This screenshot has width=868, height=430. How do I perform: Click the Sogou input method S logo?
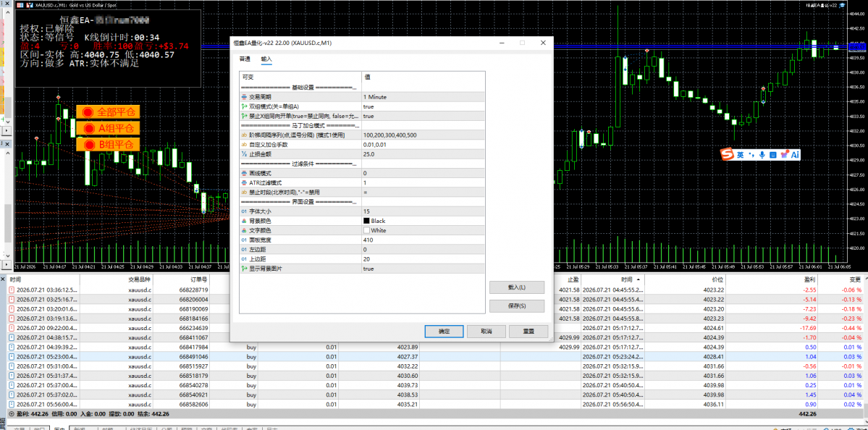[x=727, y=154]
